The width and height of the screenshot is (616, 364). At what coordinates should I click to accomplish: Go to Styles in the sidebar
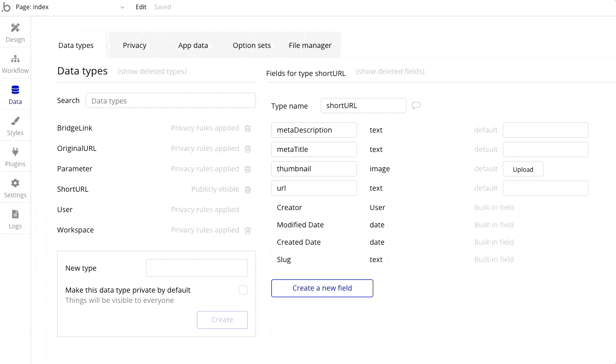pyautogui.click(x=15, y=126)
